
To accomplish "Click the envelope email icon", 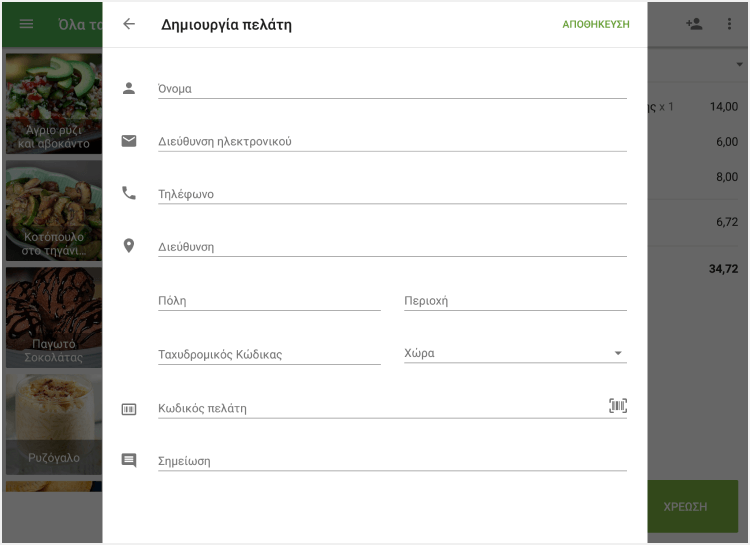I will pyautogui.click(x=129, y=141).
